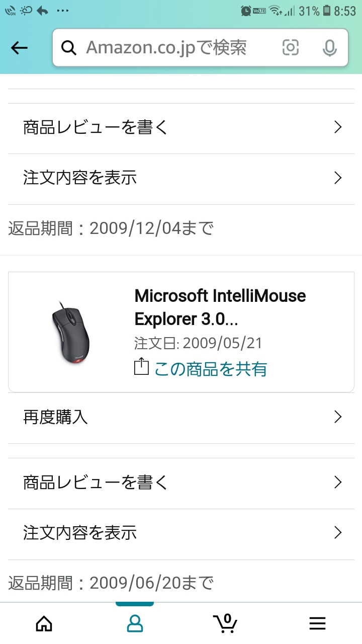Open the camera search scanner icon
This screenshot has height=644, width=362.
(291, 48)
